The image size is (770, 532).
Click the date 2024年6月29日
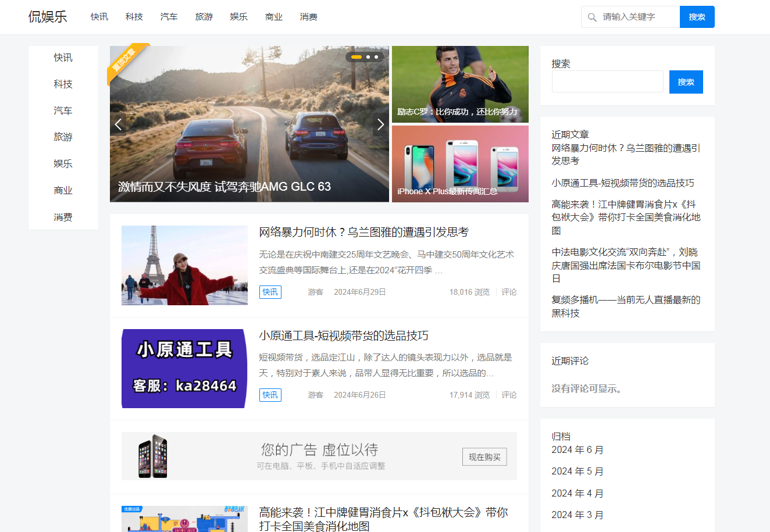360,292
